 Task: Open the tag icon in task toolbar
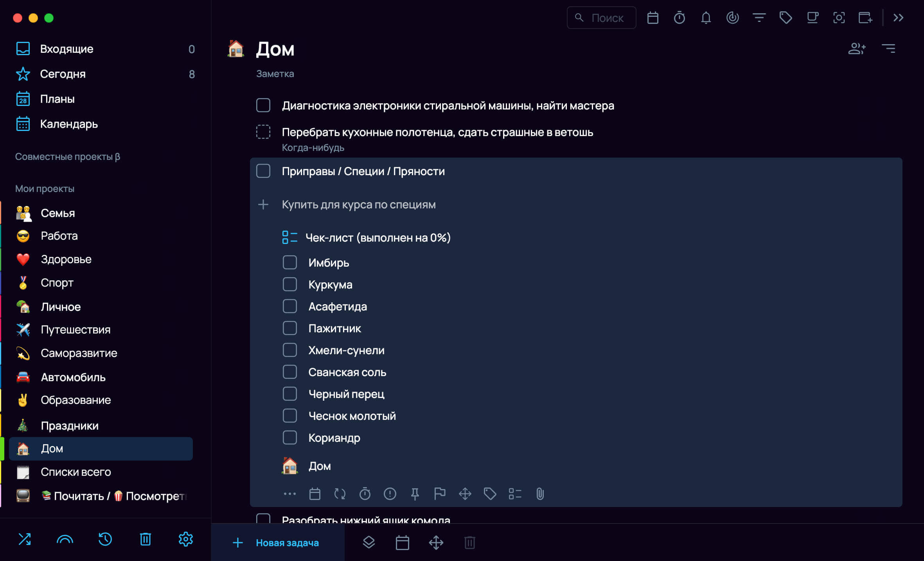tap(490, 494)
